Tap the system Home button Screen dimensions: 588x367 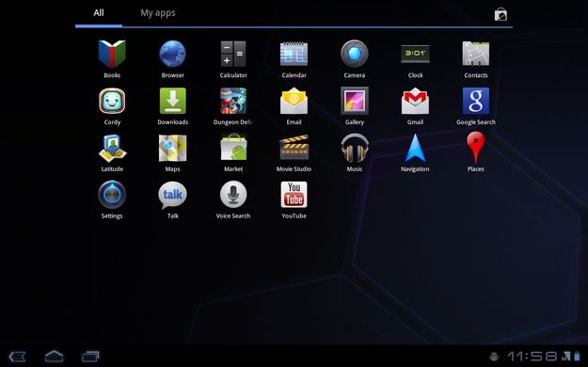(54, 356)
